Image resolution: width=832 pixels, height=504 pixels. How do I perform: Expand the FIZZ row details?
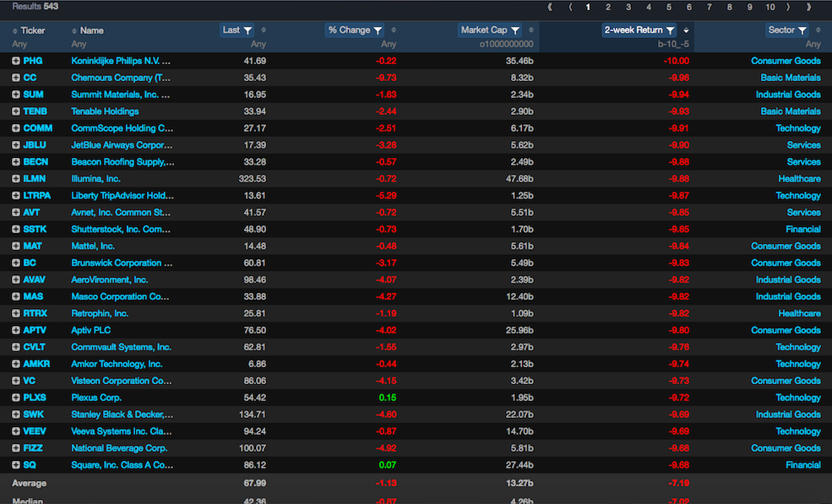16,448
